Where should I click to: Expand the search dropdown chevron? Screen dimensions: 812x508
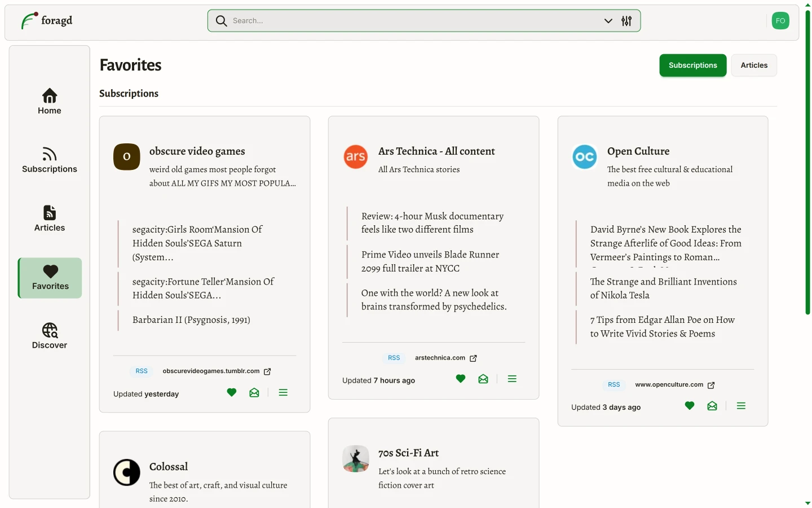608,21
